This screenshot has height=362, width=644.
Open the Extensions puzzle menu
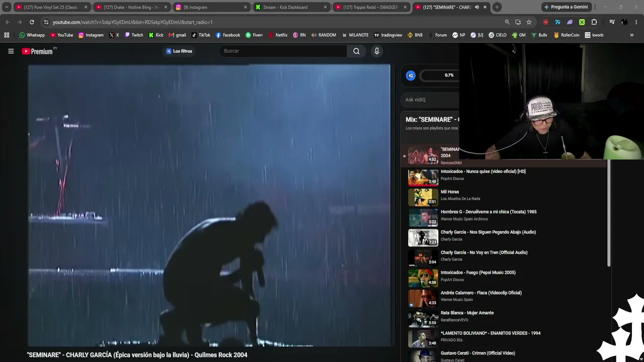(594, 22)
